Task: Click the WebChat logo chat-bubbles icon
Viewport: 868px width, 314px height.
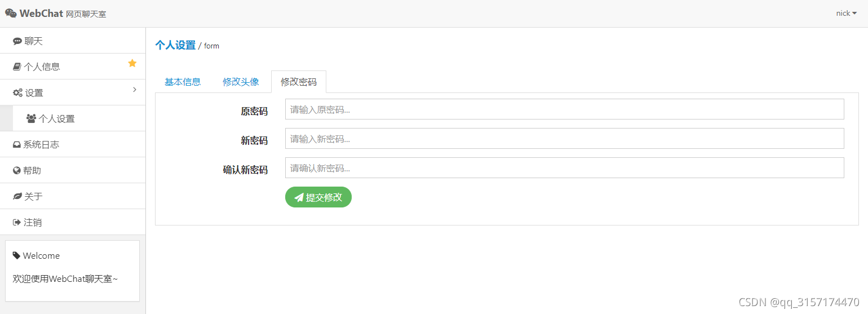Action: point(11,13)
